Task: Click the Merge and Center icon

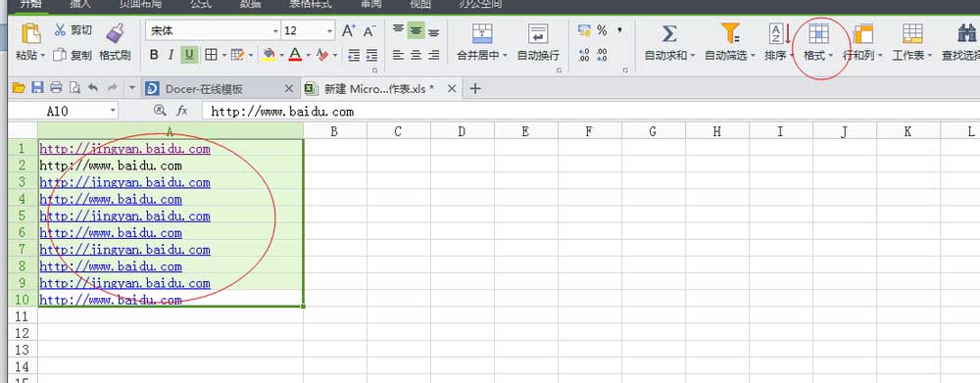Action: tap(482, 33)
